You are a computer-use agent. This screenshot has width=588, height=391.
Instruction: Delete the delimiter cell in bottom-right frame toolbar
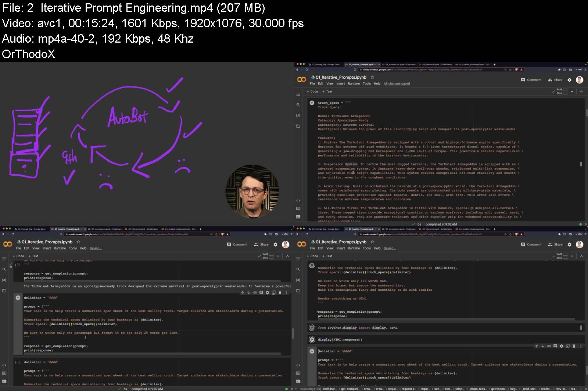pyautogui.click(x=574, y=346)
